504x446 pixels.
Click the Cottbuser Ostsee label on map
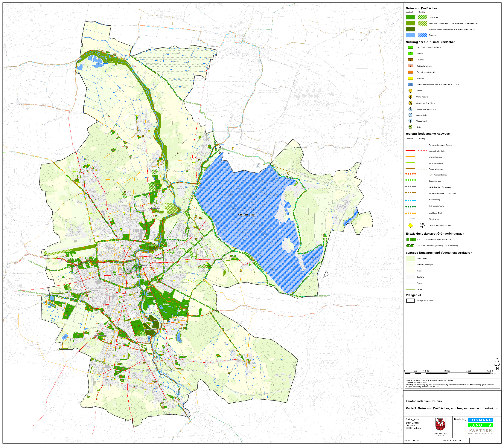point(247,215)
